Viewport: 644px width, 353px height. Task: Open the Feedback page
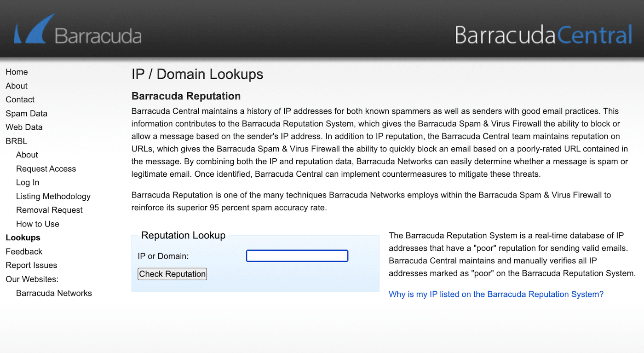(x=24, y=251)
